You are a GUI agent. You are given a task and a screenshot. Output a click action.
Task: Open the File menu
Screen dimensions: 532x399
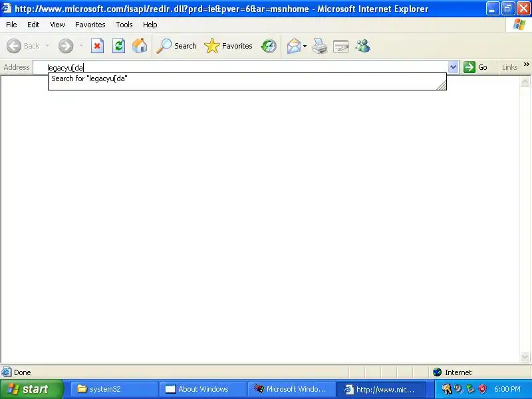[11, 25]
